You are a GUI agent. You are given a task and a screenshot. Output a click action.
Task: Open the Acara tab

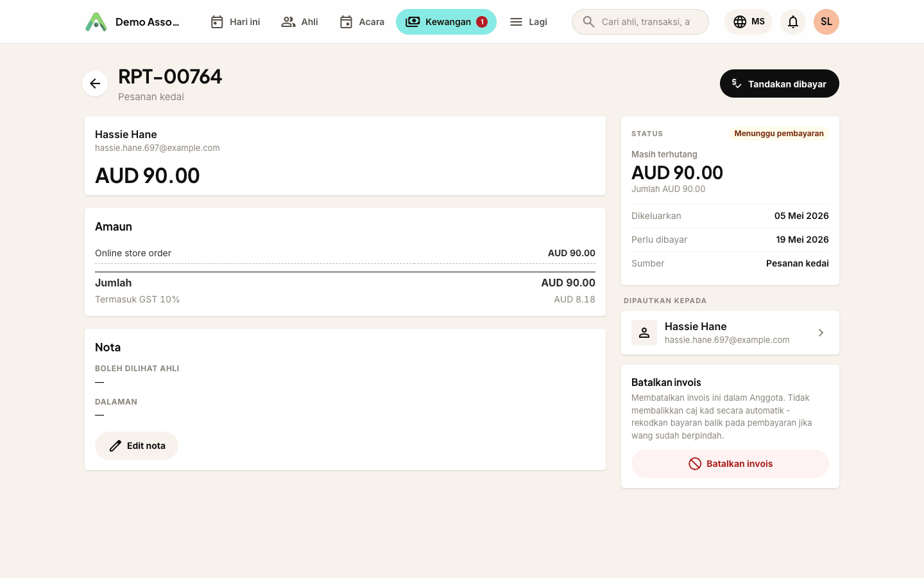(362, 22)
